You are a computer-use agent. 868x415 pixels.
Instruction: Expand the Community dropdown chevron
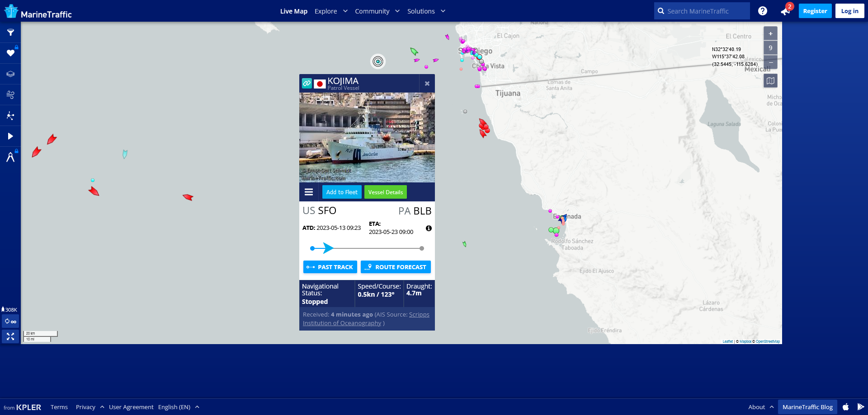397,11
